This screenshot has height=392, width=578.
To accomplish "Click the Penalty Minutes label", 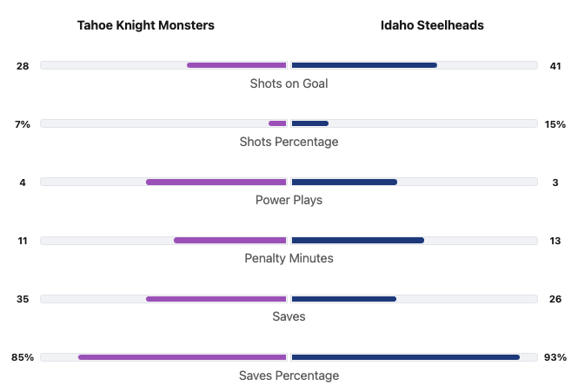I will coord(289,258).
